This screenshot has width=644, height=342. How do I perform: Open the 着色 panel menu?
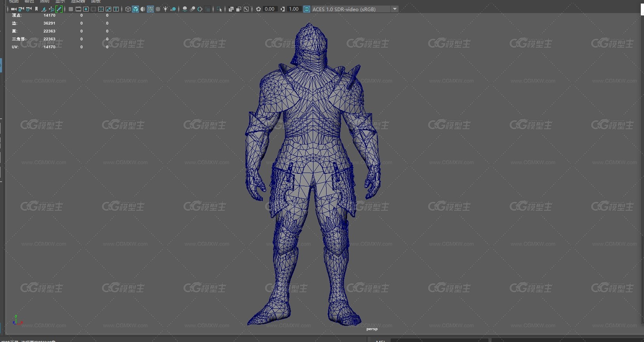[x=29, y=2]
